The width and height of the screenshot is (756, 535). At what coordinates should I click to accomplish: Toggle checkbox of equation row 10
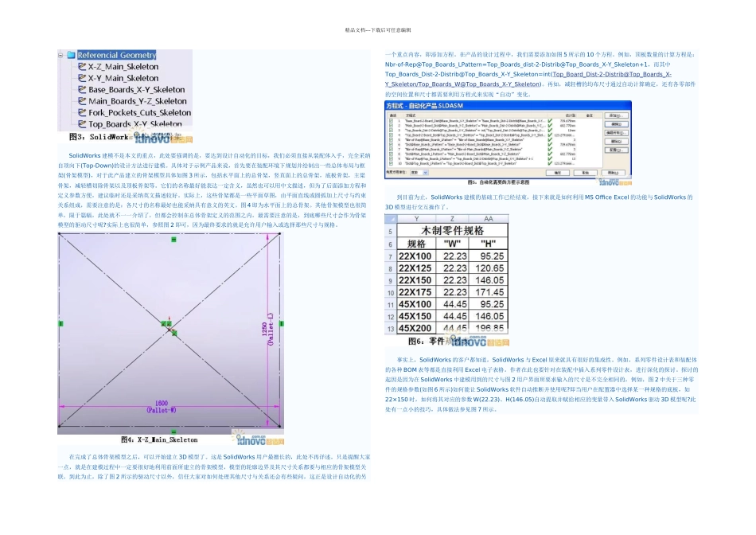click(x=391, y=163)
